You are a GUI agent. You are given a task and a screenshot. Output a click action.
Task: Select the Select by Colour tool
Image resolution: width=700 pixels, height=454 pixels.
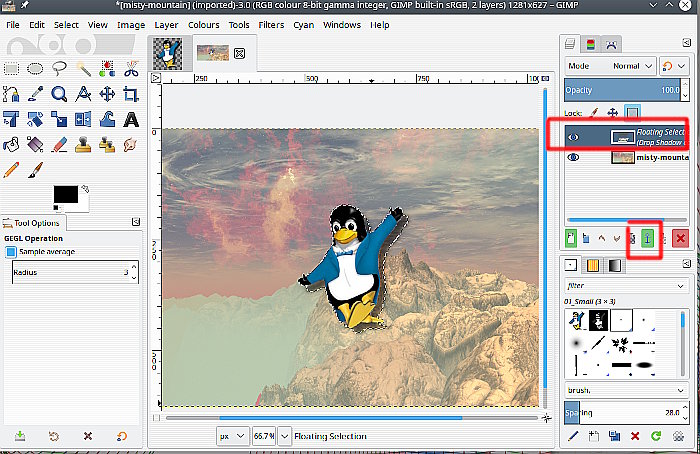tap(107, 69)
